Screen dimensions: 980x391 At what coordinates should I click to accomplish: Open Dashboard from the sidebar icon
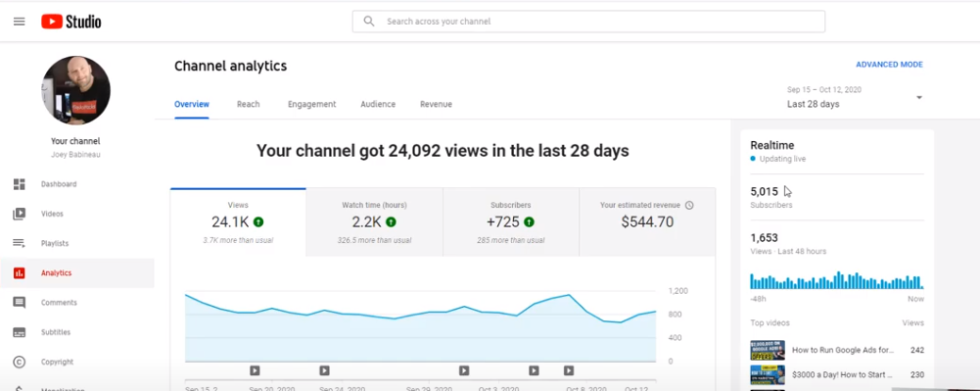tap(20, 184)
